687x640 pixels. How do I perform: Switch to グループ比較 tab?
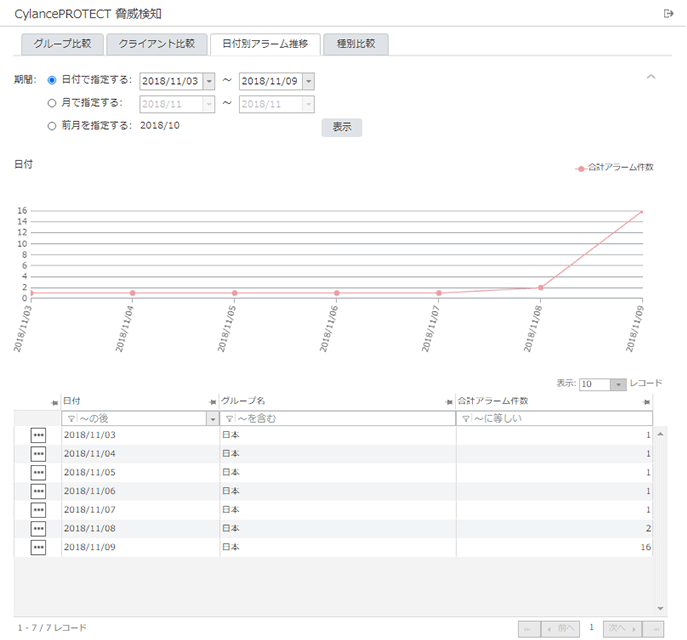[62, 44]
